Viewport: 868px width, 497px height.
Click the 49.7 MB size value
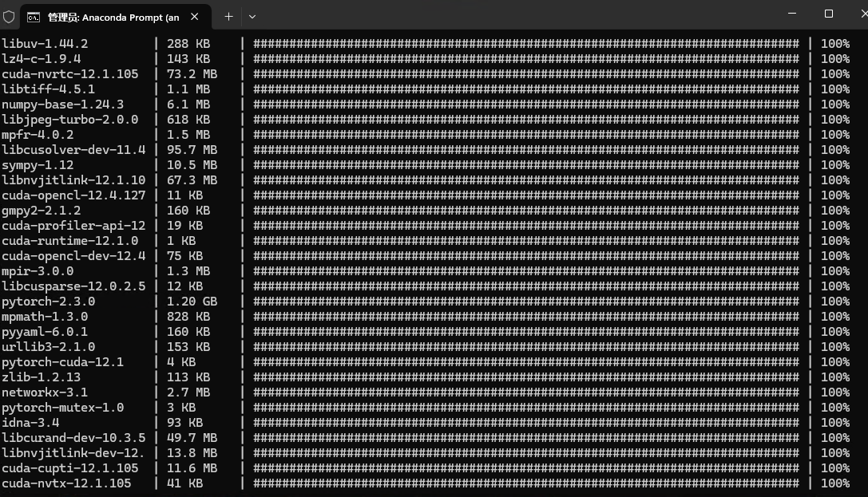(x=192, y=438)
